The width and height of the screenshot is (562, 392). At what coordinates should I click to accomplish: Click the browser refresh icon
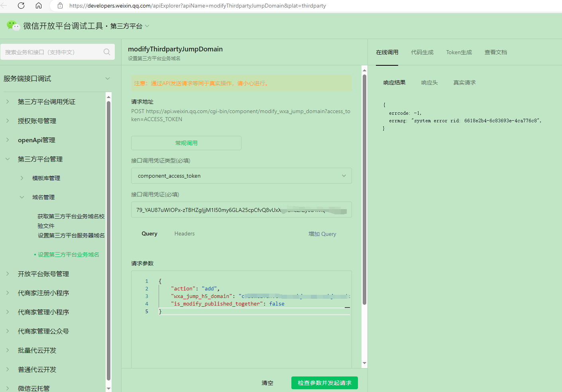point(21,6)
